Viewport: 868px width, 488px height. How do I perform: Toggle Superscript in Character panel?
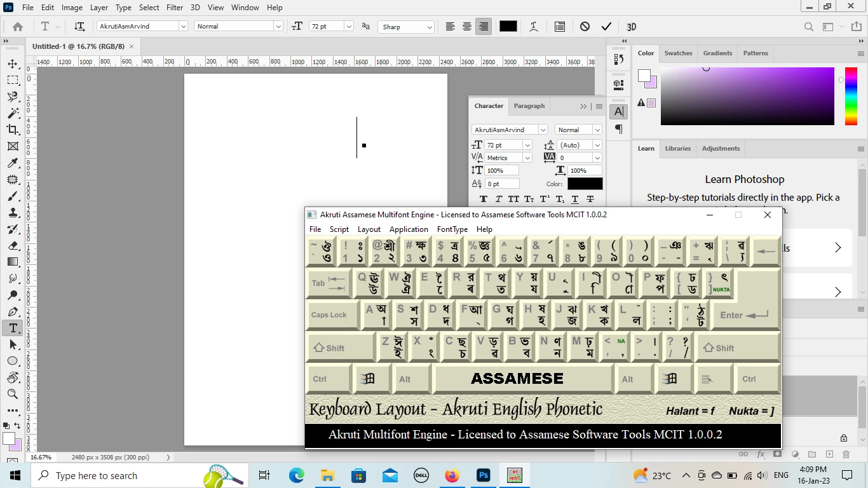(x=545, y=199)
